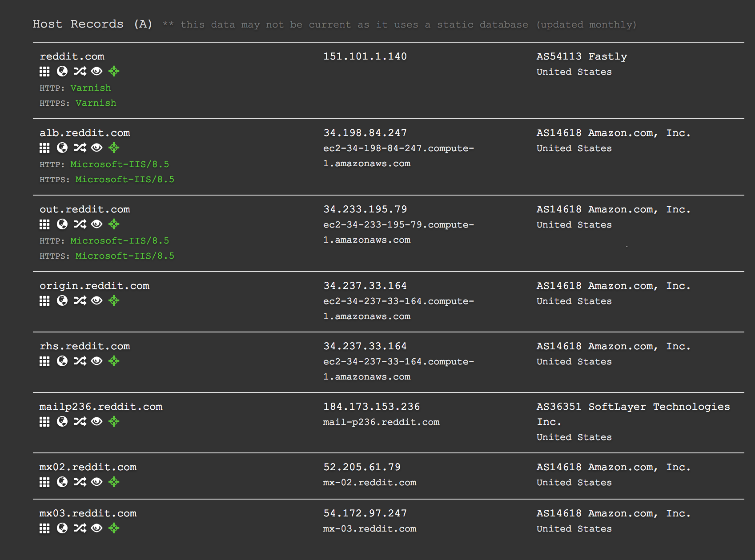Click the globe icon under out.reddit.com
Viewport: 755px width, 560px height.
tap(62, 224)
